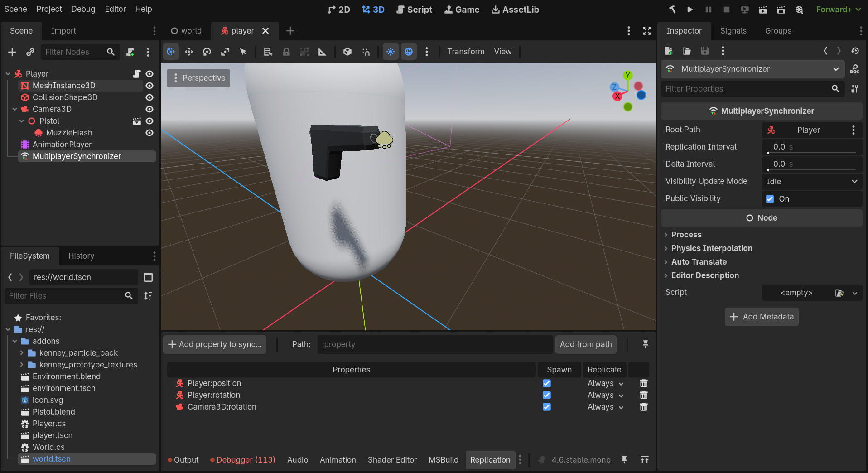868x473 pixels.
Task: Open the Debug menu
Action: [x=83, y=9]
